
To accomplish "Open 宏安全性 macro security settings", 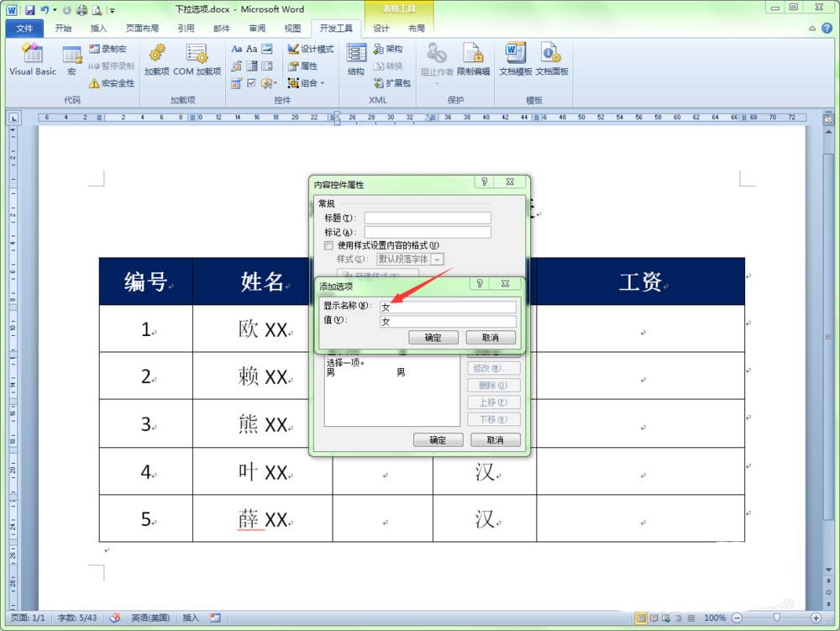I will (x=112, y=83).
